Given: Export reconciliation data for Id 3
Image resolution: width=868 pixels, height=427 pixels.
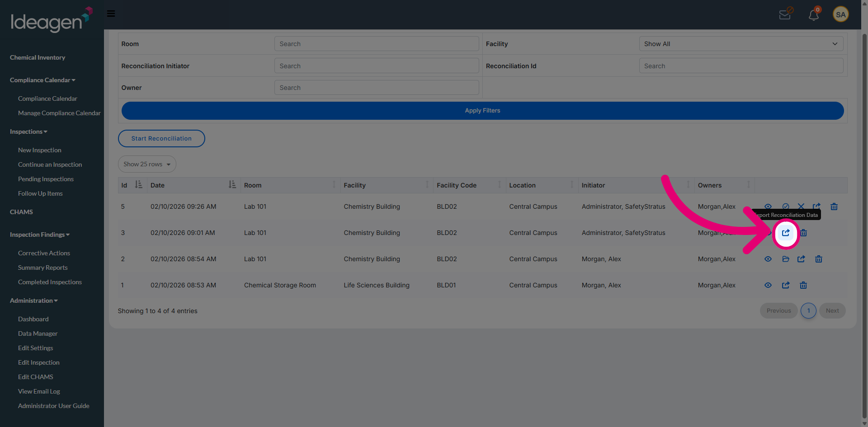Looking at the screenshot, I should [786, 233].
